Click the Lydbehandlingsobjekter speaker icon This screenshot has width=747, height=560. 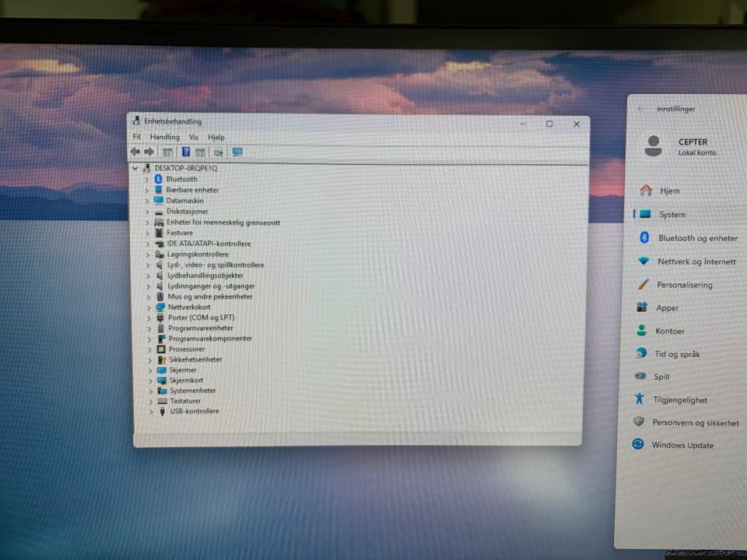tap(160, 275)
